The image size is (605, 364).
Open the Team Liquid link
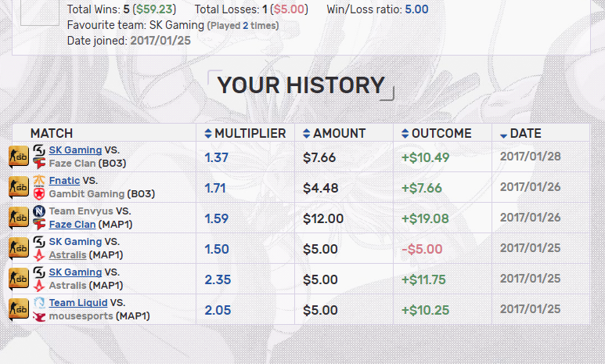[x=78, y=303]
